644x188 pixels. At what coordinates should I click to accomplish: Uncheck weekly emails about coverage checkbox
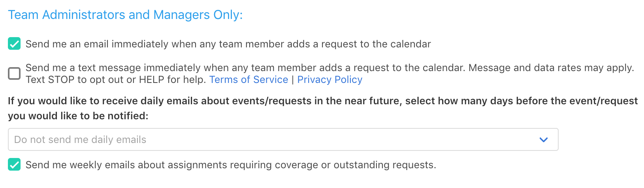point(14,165)
